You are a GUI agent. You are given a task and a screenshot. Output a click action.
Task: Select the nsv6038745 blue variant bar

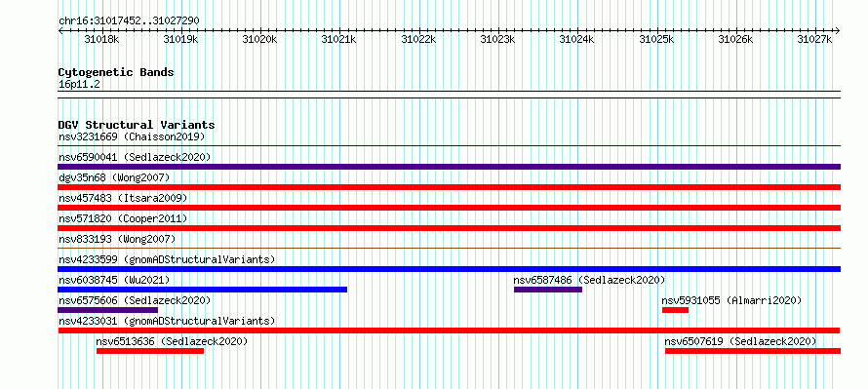tap(202, 290)
